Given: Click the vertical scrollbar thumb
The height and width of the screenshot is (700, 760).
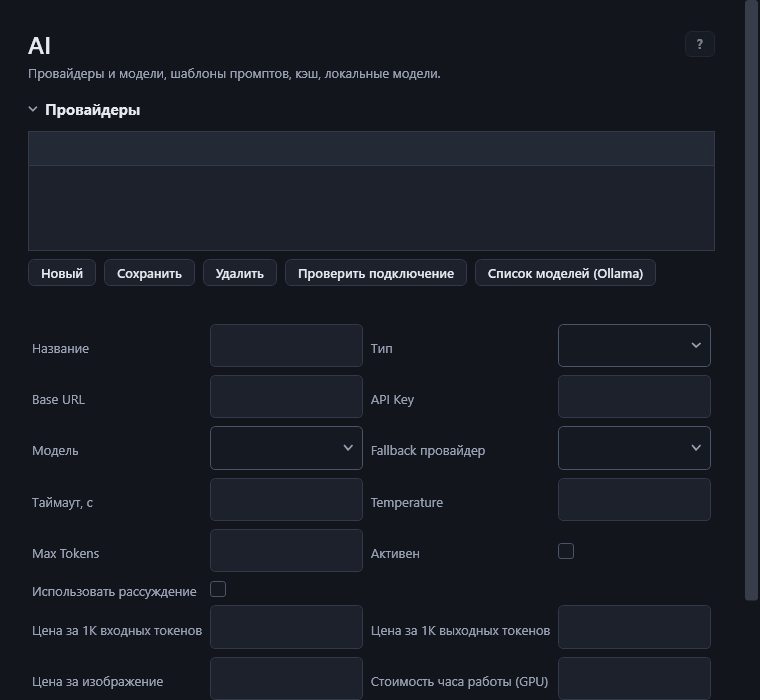Looking at the screenshot, I should 751,301.
